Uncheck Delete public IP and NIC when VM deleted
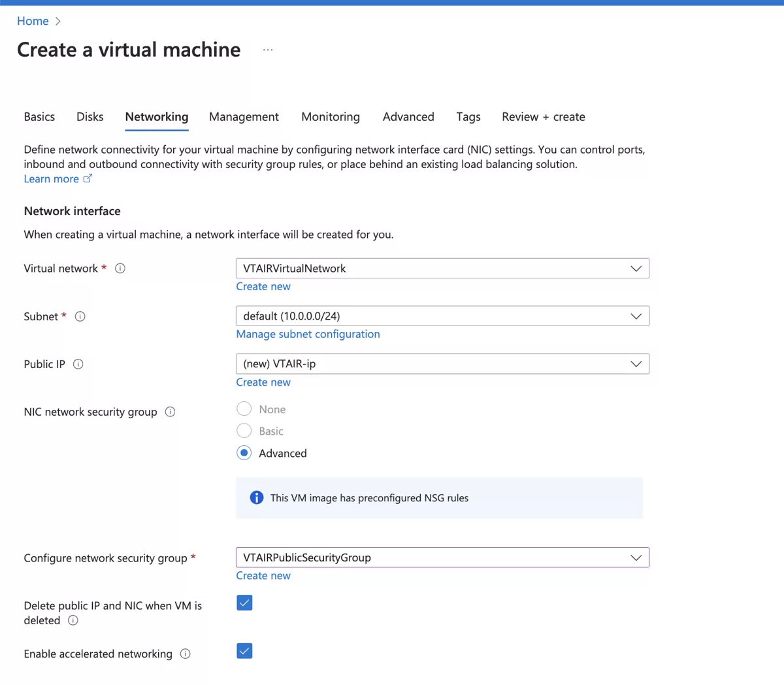 [244, 603]
